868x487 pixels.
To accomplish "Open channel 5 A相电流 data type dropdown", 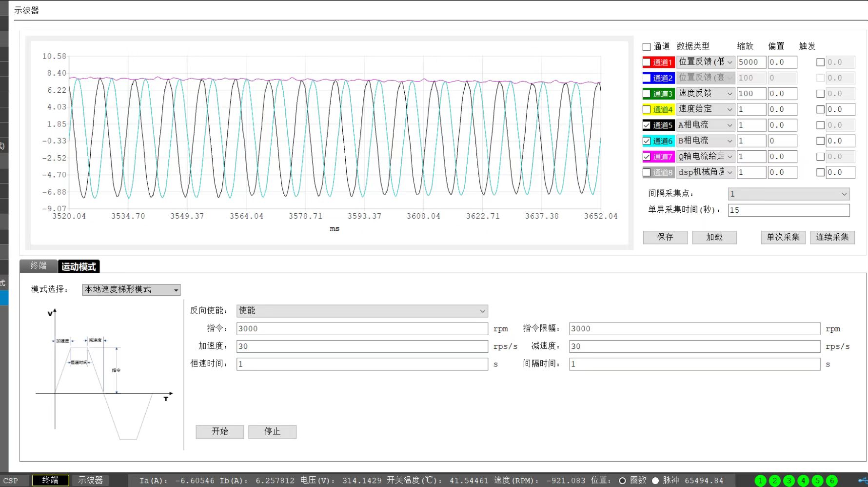I will click(706, 125).
